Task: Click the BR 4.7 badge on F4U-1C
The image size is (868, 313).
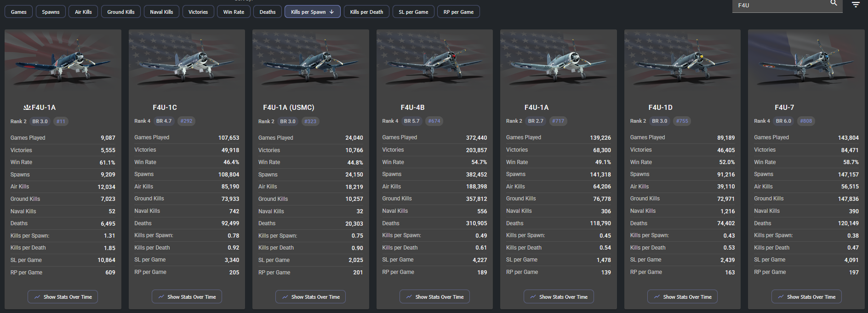Action: click(x=164, y=121)
